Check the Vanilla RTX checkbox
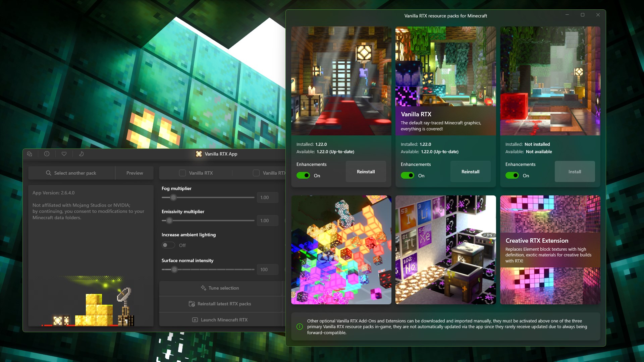The width and height of the screenshot is (644, 362). pyautogui.click(x=182, y=173)
